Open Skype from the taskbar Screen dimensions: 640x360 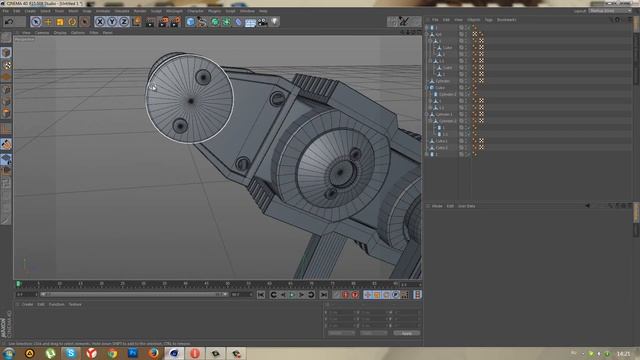tap(71, 353)
